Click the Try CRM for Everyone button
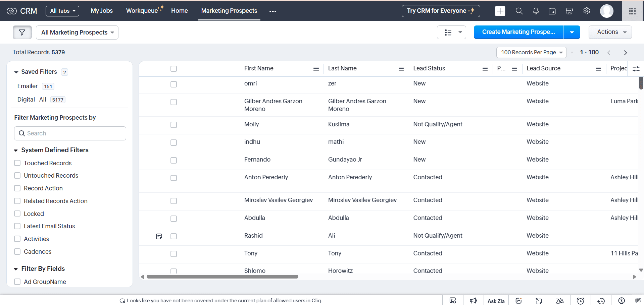This screenshot has height=305, width=644. [x=440, y=11]
